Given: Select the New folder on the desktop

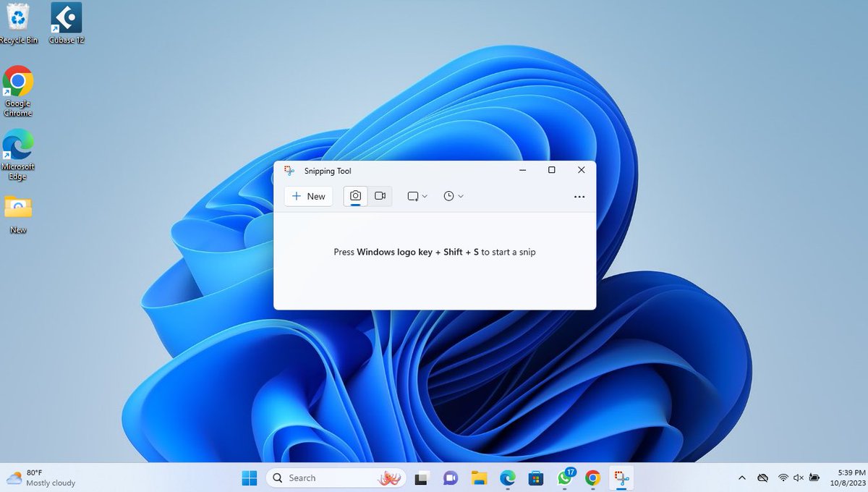Looking at the screenshot, I should tap(18, 214).
